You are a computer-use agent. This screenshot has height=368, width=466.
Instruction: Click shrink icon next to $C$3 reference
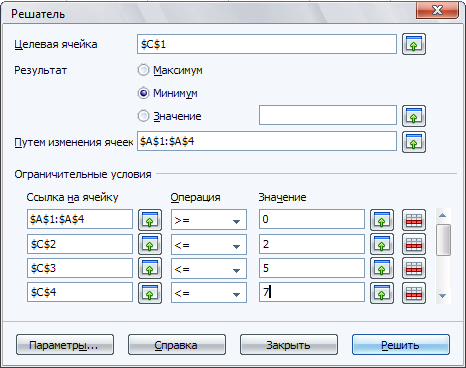click(150, 268)
